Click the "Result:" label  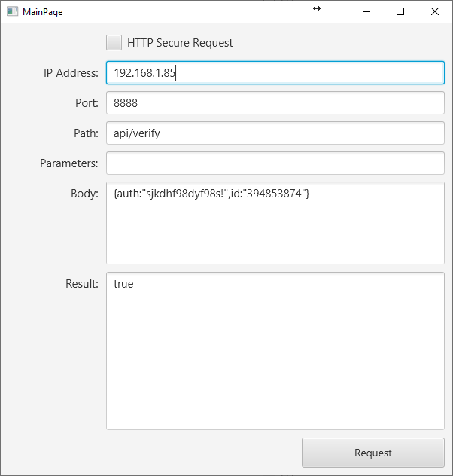point(81,284)
